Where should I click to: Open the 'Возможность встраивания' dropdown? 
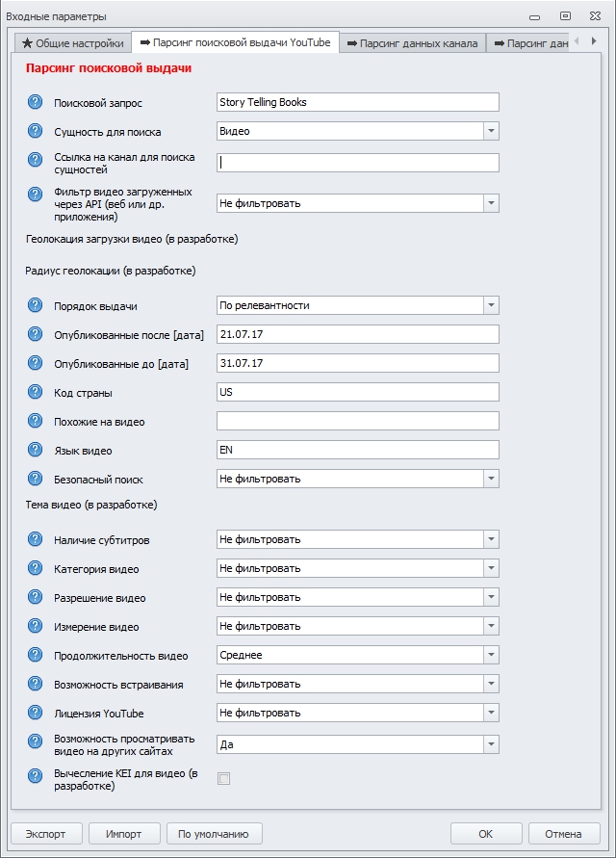[490, 684]
